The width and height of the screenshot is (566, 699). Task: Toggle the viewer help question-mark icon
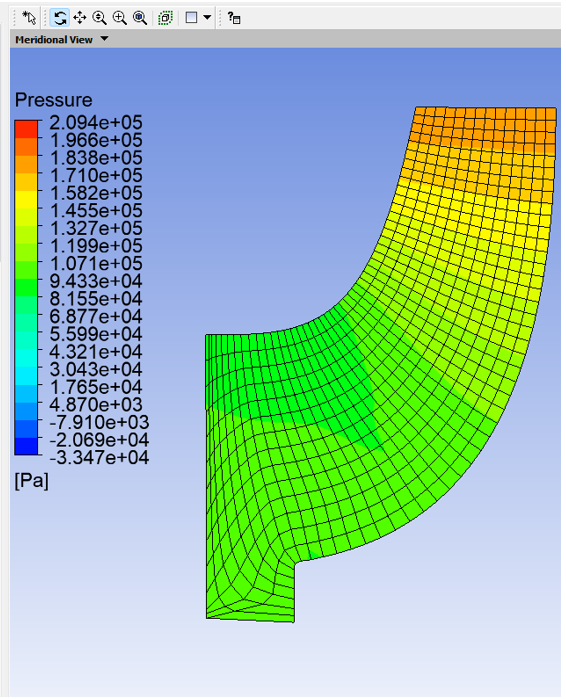pyautogui.click(x=234, y=18)
